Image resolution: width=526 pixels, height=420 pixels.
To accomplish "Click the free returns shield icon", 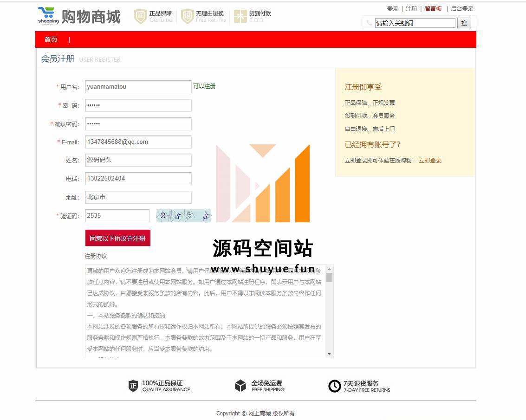I will tap(187, 16).
